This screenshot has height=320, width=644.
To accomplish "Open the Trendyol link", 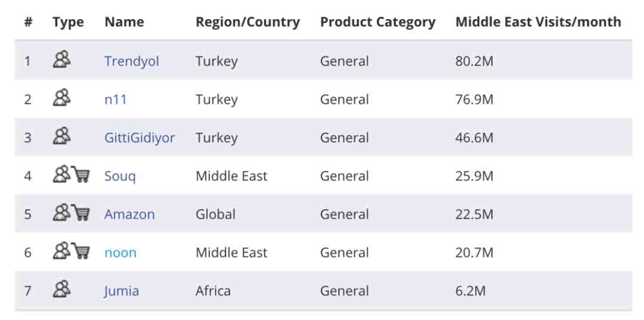I will [x=131, y=61].
